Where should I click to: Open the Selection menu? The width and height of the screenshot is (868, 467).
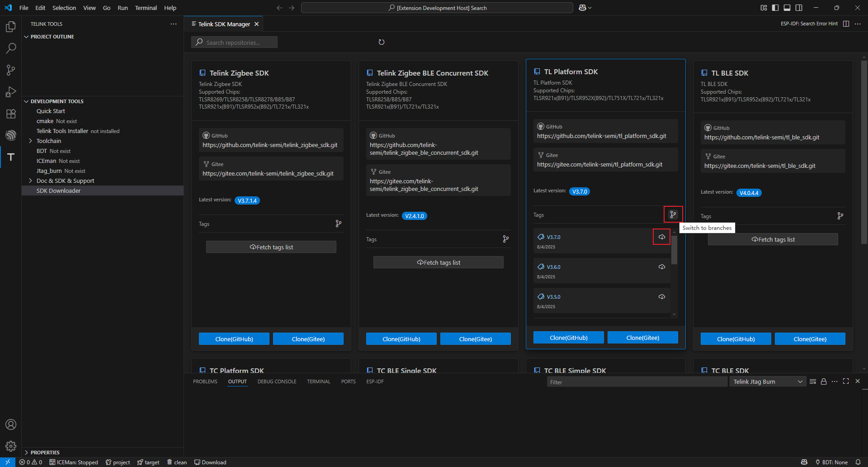click(x=64, y=8)
